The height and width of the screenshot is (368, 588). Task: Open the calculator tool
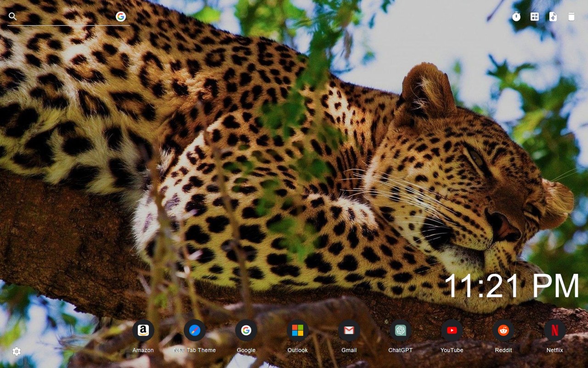[x=535, y=17]
